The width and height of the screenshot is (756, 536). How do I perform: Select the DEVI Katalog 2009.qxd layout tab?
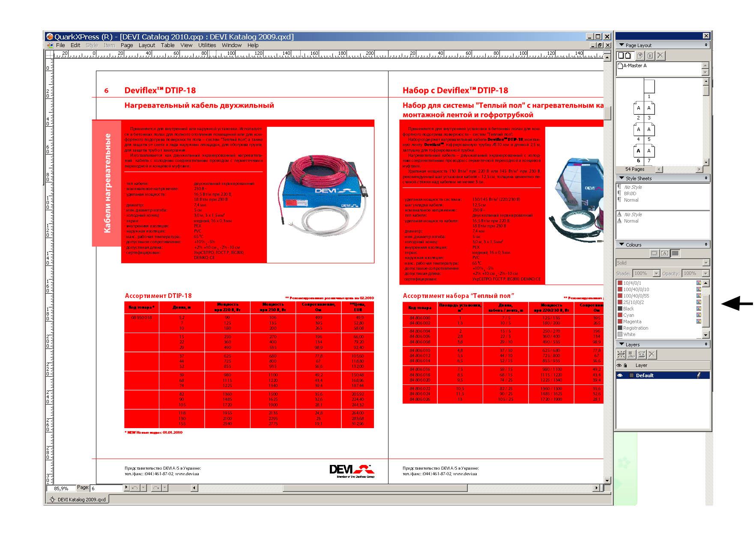[x=78, y=499]
